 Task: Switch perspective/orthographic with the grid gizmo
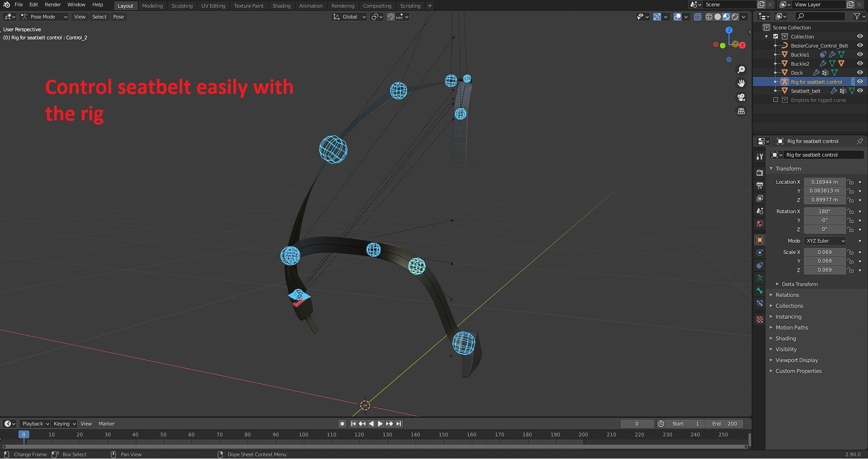click(741, 111)
